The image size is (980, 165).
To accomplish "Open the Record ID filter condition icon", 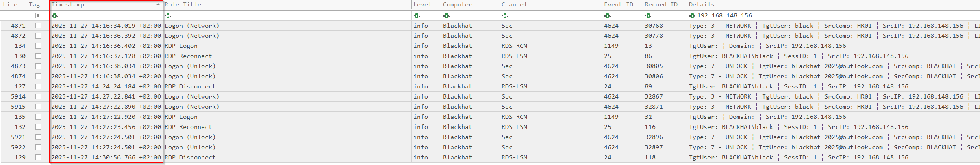I will tap(648, 16).
